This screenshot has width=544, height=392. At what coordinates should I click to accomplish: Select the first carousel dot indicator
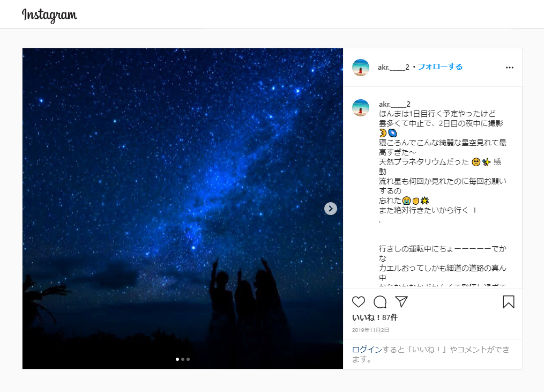click(x=177, y=359)
